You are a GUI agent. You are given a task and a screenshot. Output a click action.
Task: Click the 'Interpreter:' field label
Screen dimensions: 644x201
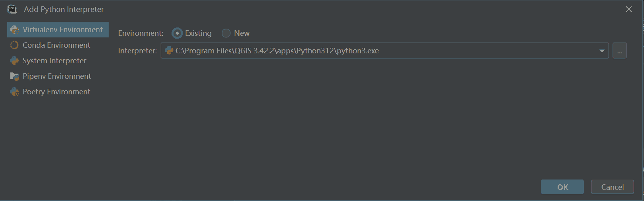(x=137, y=51)
